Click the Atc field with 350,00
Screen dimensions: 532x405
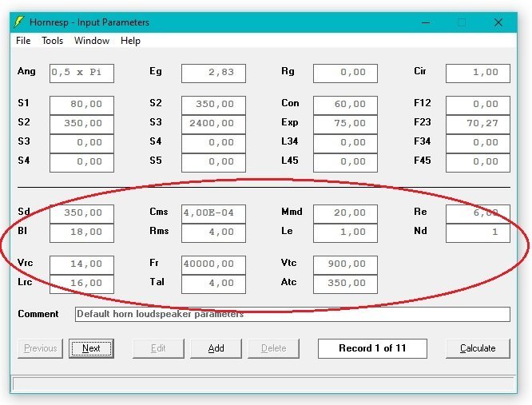point(345,284)
